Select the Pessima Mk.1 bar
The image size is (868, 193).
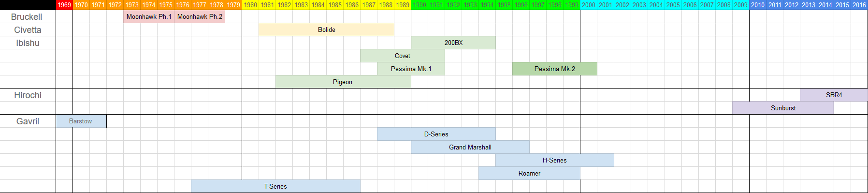coord(411,69)
